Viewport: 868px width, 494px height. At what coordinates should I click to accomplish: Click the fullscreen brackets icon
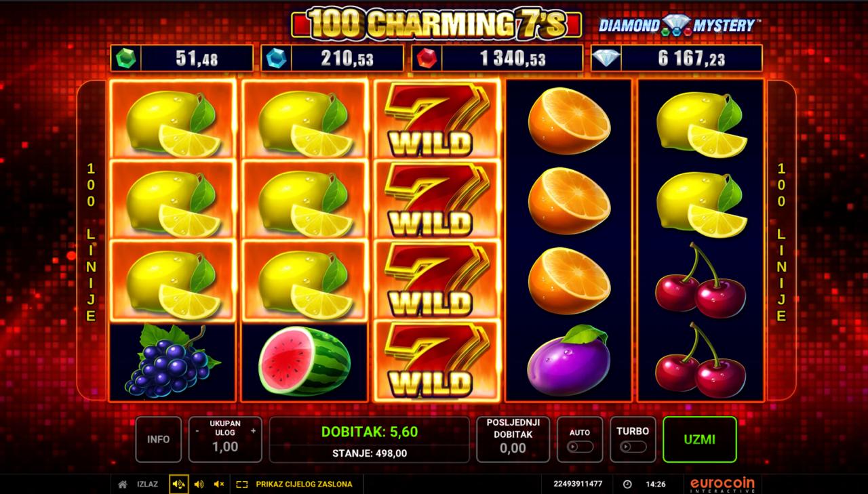pyautogui.click(x=242, y=484)
